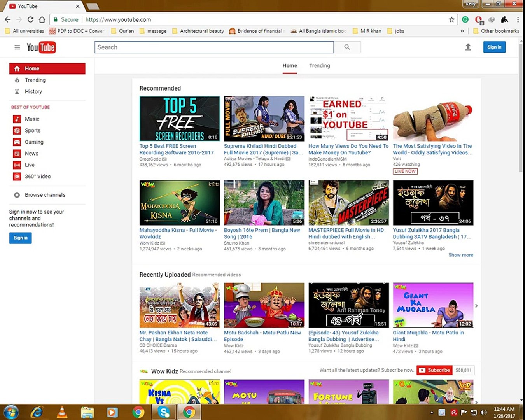Viewport: 525px width, 420px height.
Task: Open the News channel icon
Action: point(17,154)
